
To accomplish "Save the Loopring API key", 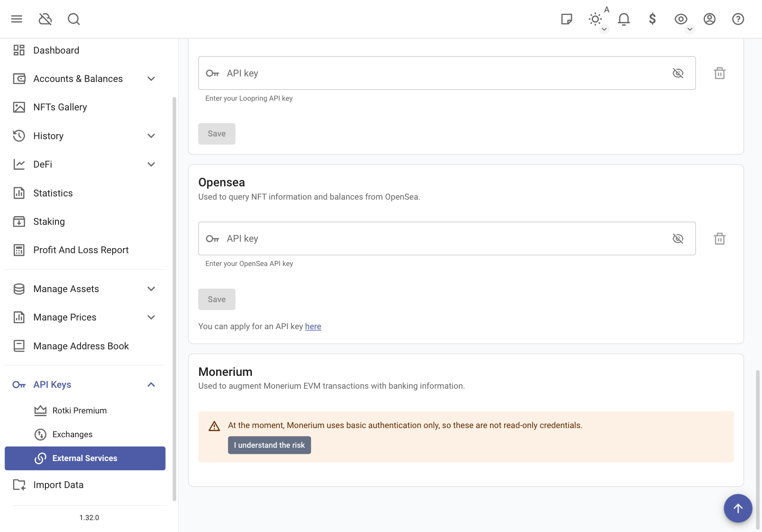I will tap(217, 134).
